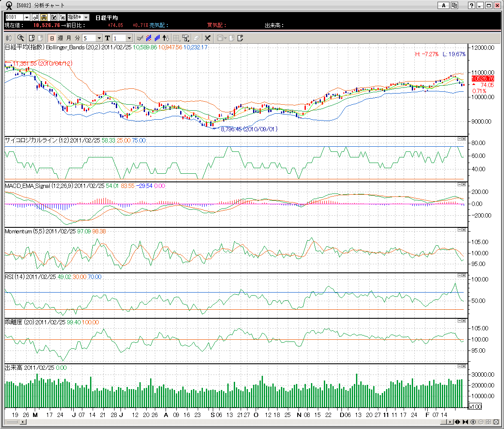This screenshot has width=504, height=429.
Task: Switch chart to weekly (週) period
Action: point(60,38)
